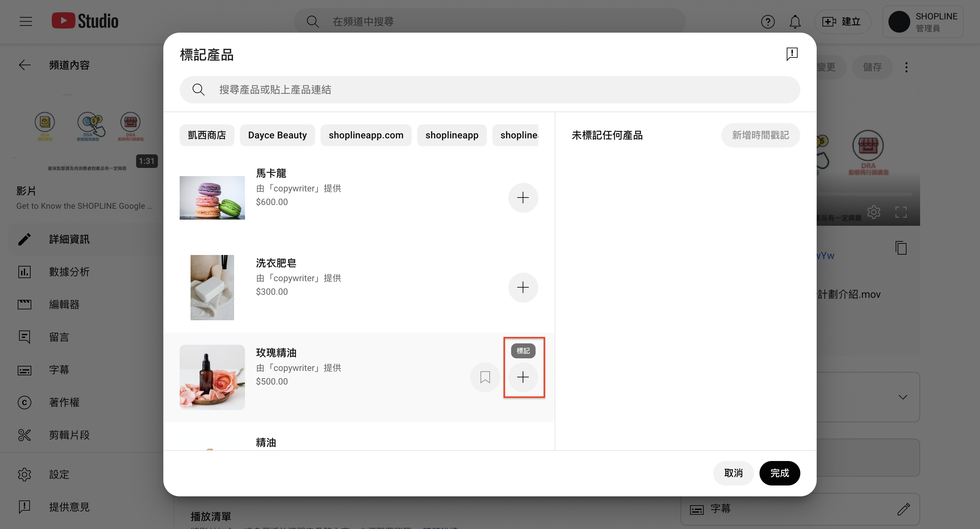Click the 詳細資訊 pencil icon
980x529 pixels.
25,239
